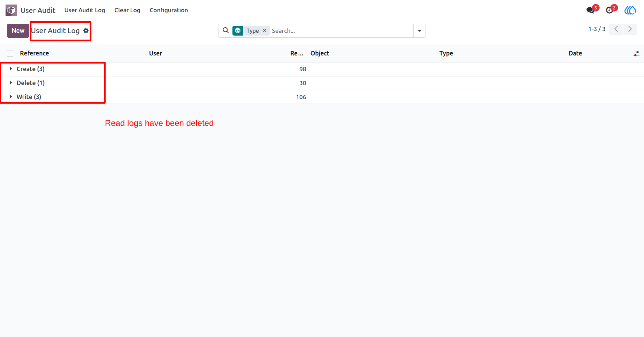Open the user avatar menu icon
This screenshot has width=644, height=337.
(630, 10)
